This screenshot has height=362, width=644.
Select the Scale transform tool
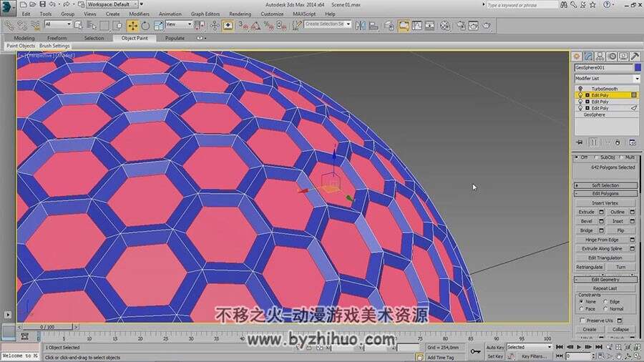pos(158,26)
